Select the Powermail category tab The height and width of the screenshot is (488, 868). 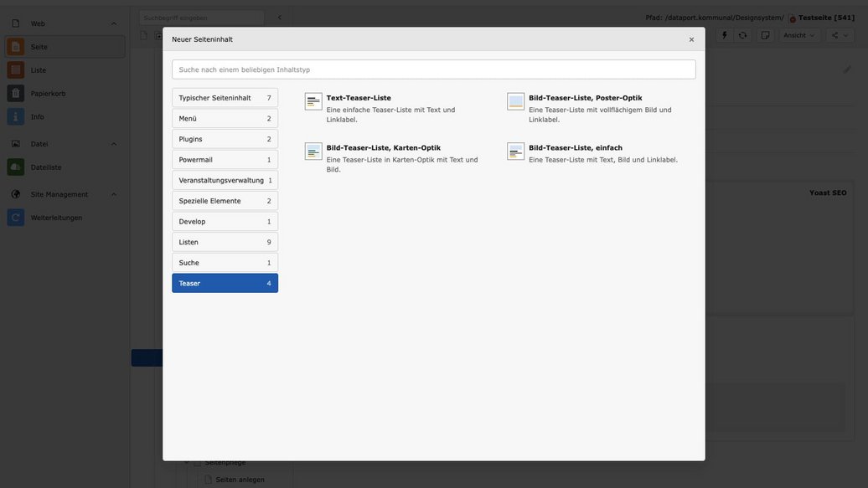tap(225, 160)
